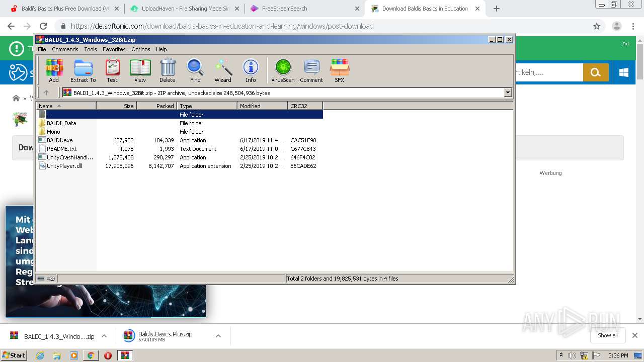Open Chrome from the taskbar

(91, 355)
